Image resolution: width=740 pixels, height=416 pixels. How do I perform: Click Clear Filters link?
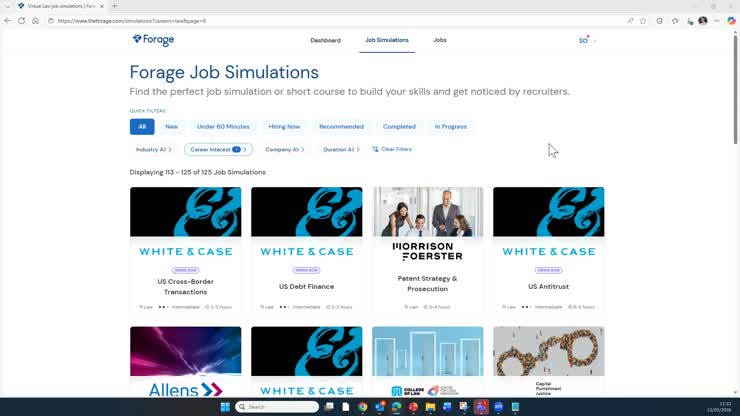pos(392,149)
